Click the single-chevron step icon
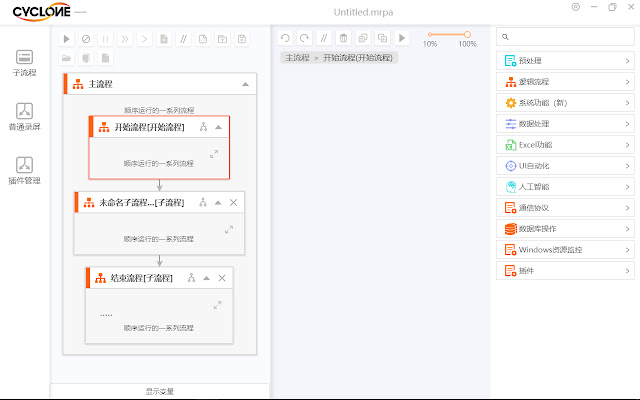640x400 pixels. (144, 39)
